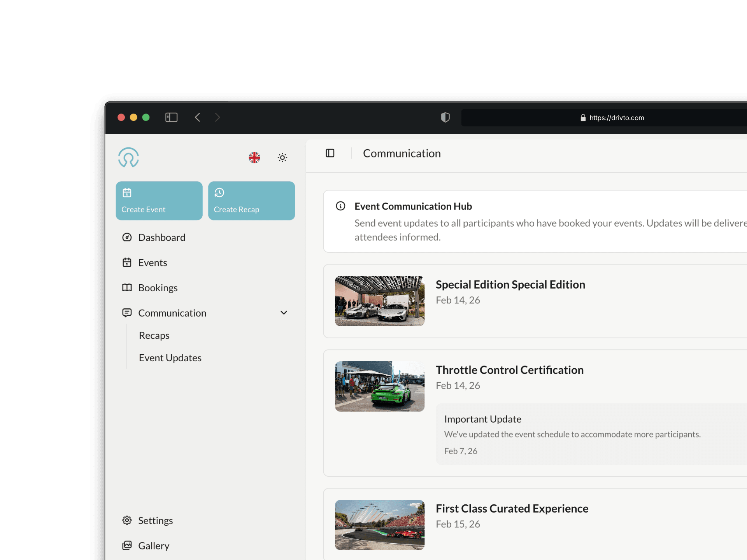Select Event Updates submenu item

click(x=170, y=358)
